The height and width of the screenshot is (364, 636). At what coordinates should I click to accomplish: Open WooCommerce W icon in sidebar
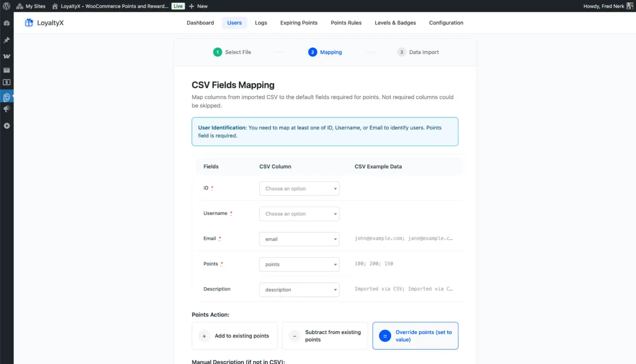point(6,56)
